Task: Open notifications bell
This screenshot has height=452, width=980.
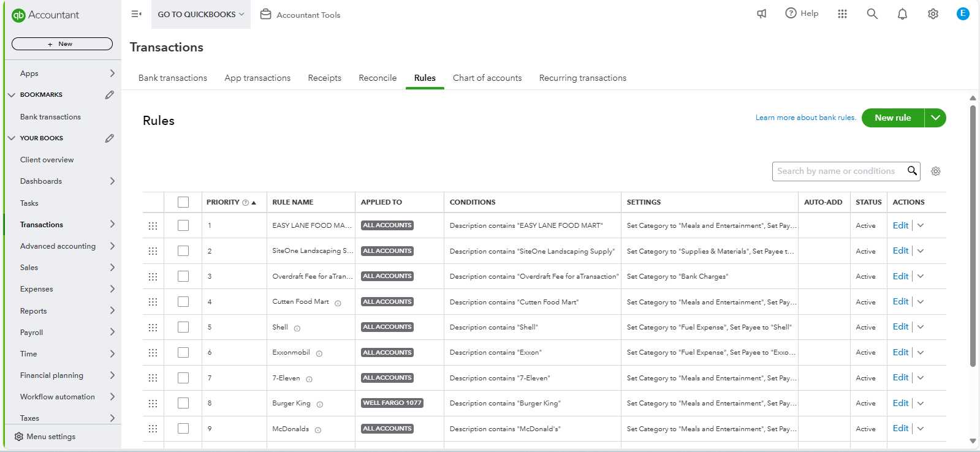Action: (x=902, y=13)
